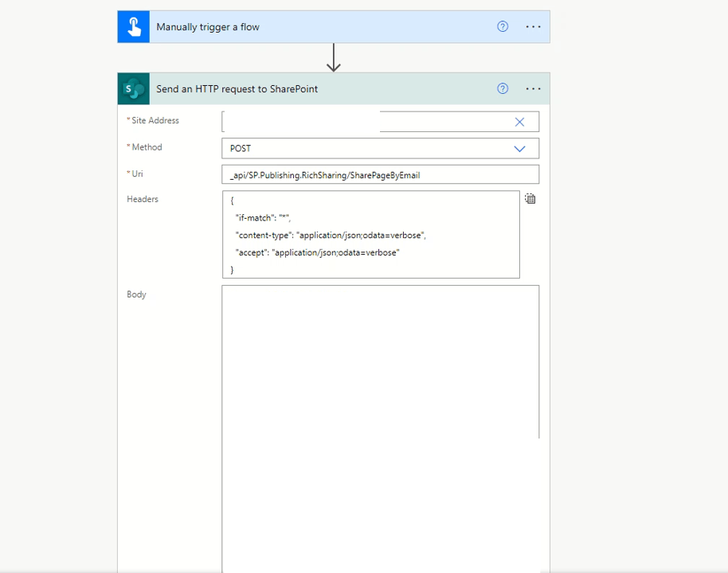Open the ellipsis menu for the SharePoint HTTP request

[x=533, y=88]
